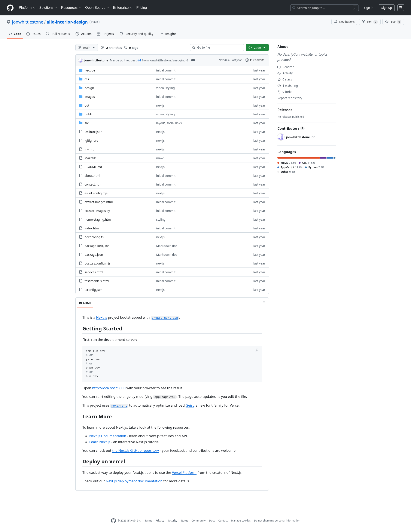Expand the commit message ellipsis icon
This screenshot has width=411, height=532.
(193, 60)
